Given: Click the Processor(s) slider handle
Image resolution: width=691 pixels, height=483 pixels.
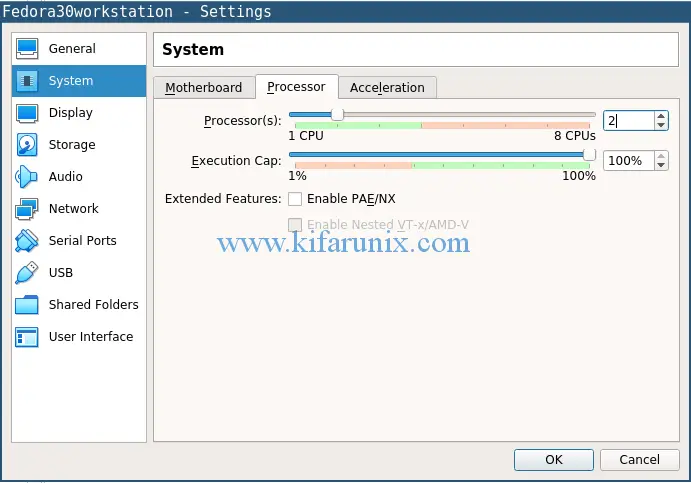Looking at the screenshot, I should pos(337,115).
